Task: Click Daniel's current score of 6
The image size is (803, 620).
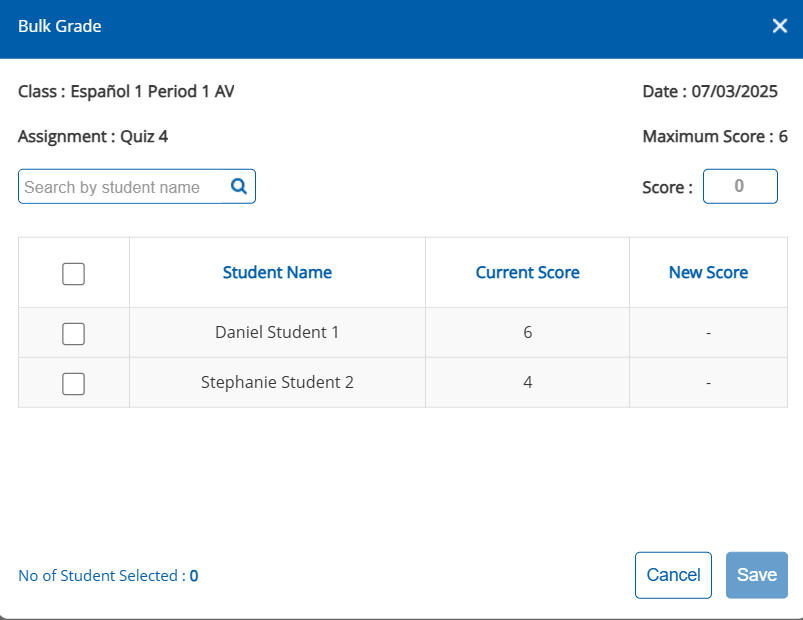Action: (527, 333)
